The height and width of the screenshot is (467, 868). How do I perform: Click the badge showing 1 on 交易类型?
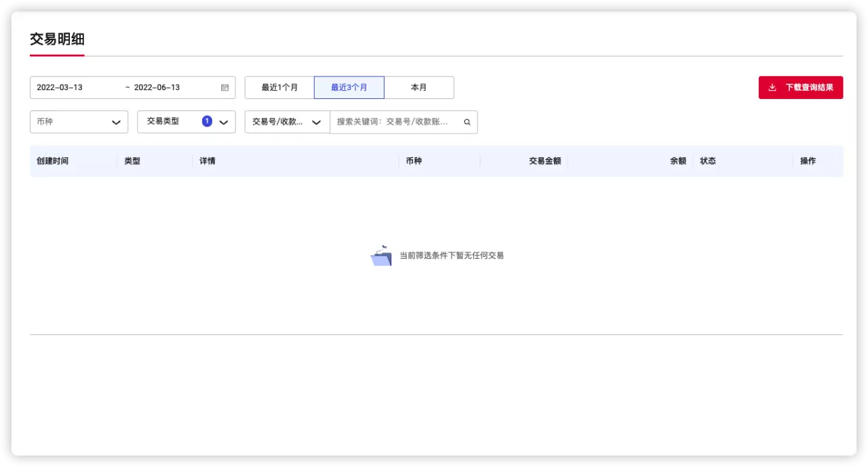point(207,121)
